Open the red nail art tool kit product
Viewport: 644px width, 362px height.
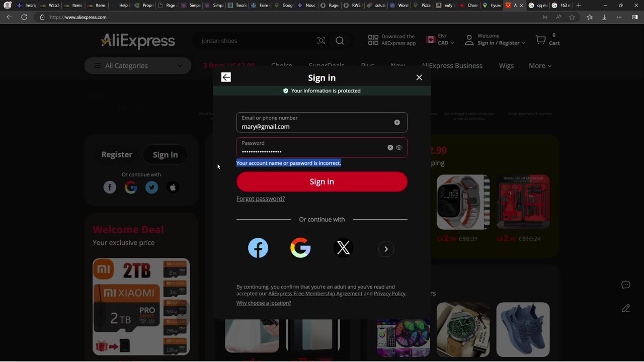pyautogui.click(x=523, y=202)
